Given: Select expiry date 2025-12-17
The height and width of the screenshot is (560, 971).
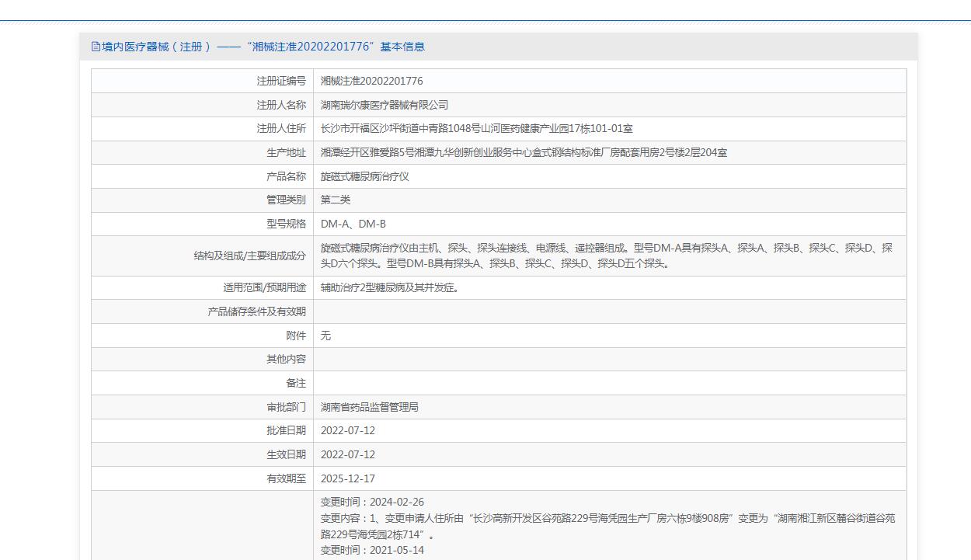Looking at the screenshot, I should click(x=348, y=478).
